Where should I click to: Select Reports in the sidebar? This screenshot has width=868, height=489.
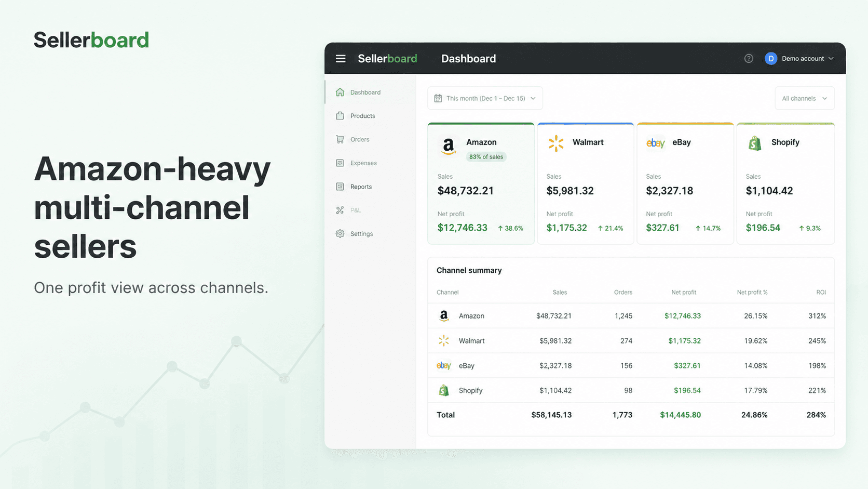coord(361,187)
